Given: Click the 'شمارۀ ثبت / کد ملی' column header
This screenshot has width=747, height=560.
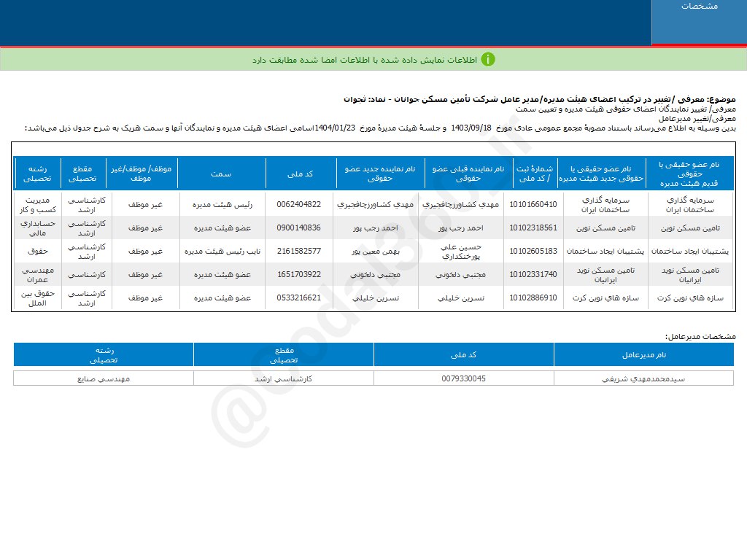Looking at the screenshot, I should coord(535,174).
